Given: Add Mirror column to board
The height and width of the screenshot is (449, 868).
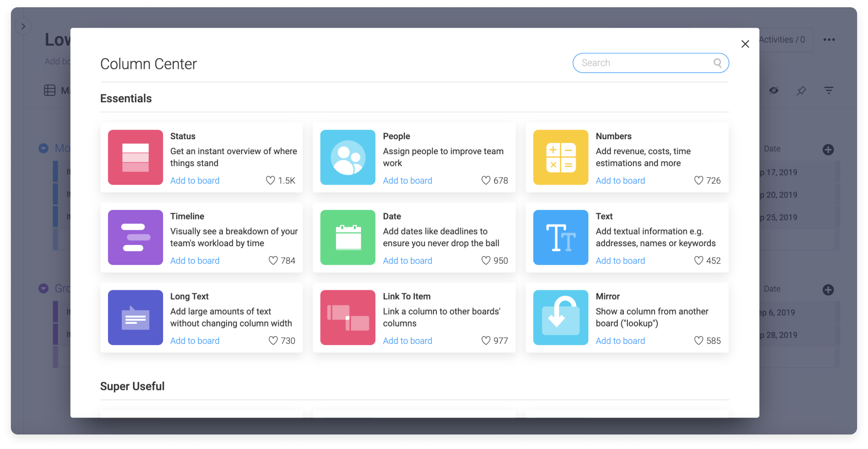Looking at the screenshot, I should (x=620, y=341).
